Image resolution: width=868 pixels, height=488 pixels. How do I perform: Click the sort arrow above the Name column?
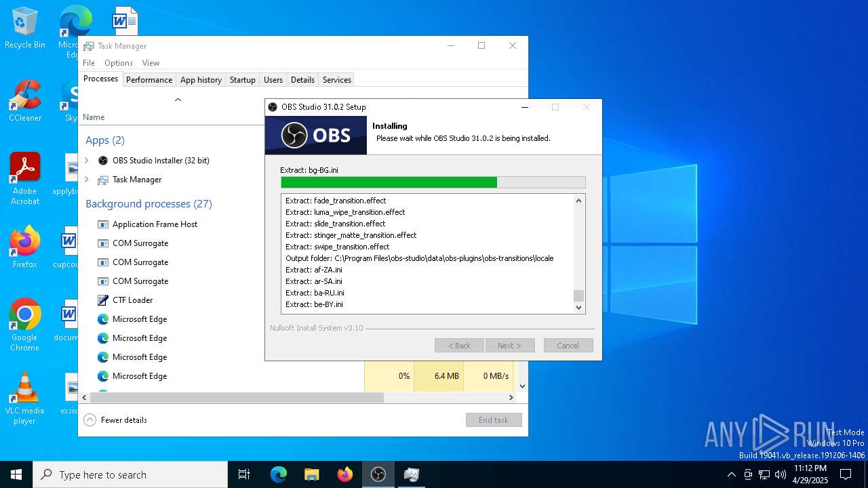coord(178,100)
